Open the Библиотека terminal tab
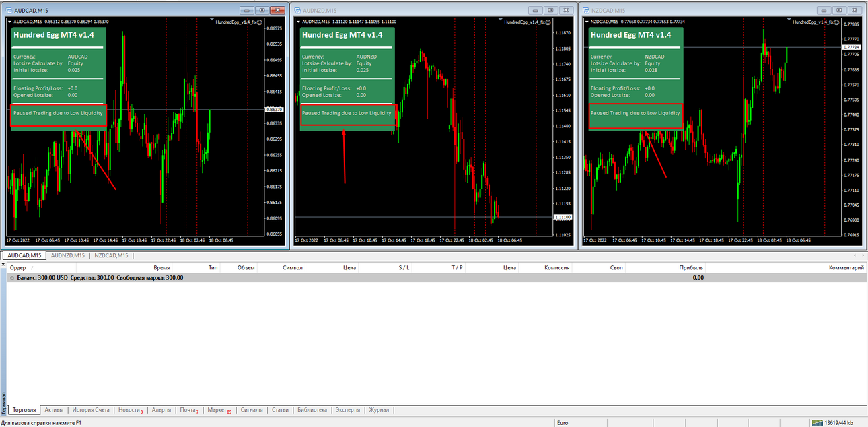 [312, 409]
